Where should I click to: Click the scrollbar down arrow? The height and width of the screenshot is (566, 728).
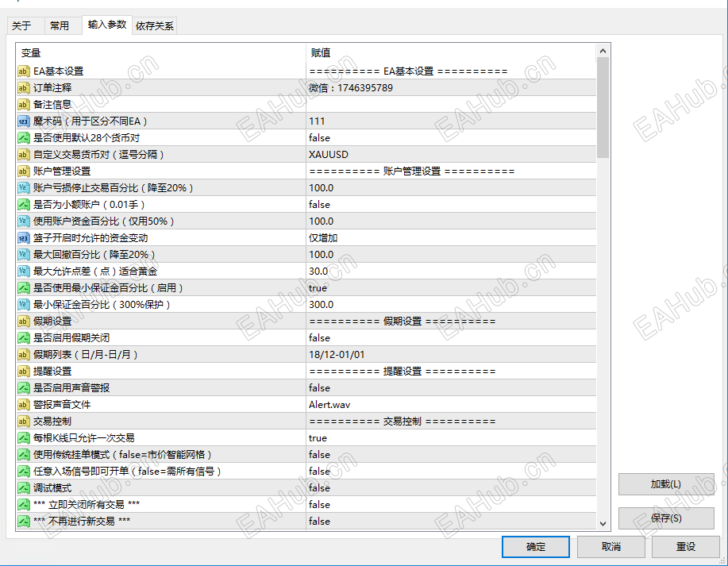coord(603,524)
